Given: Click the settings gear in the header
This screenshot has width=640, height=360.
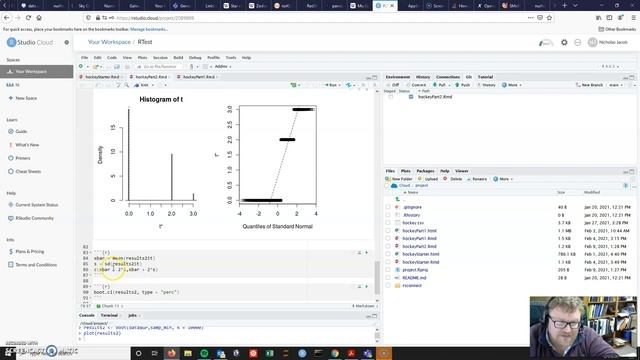Looking at the screenshot, I should [564, 42].
